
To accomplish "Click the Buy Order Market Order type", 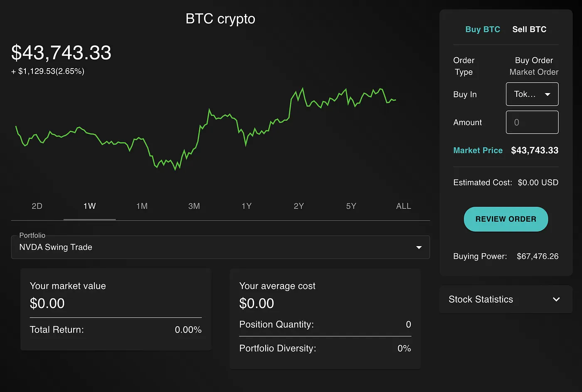I will click(534, 66).
